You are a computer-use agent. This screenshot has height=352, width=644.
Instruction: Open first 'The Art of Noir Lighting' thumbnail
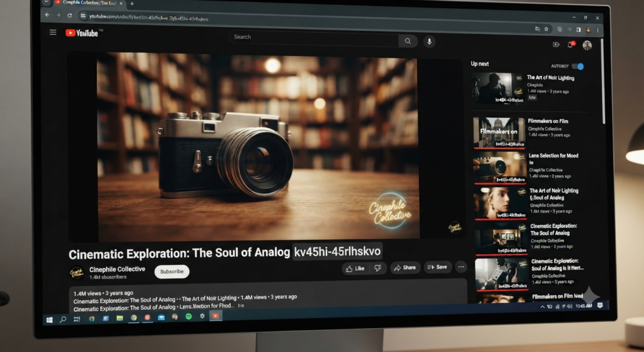coord(497,88)
